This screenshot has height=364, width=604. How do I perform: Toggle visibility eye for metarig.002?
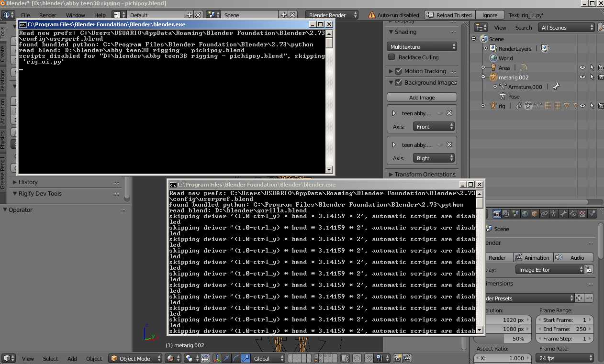[x=582, y=77]
